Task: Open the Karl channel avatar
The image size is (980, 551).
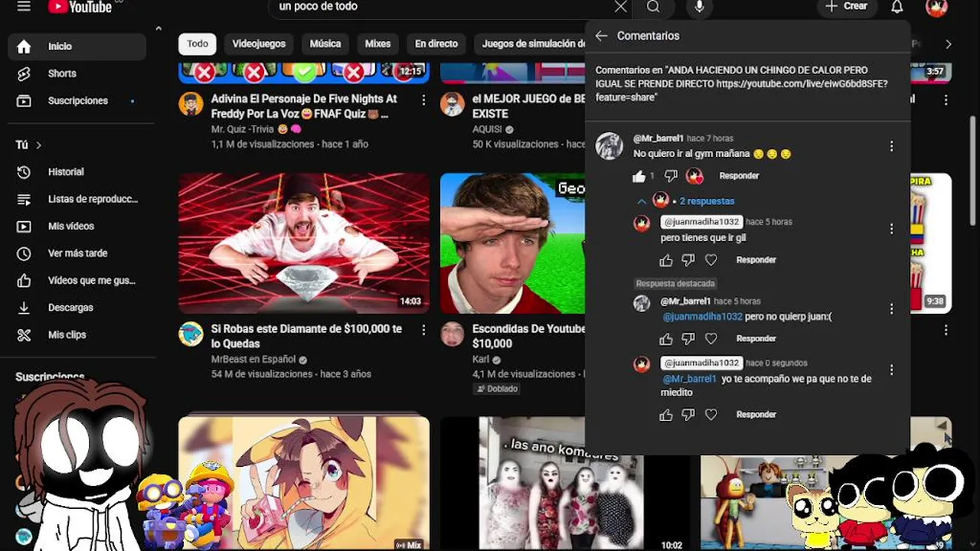Action: coord(452,334)
